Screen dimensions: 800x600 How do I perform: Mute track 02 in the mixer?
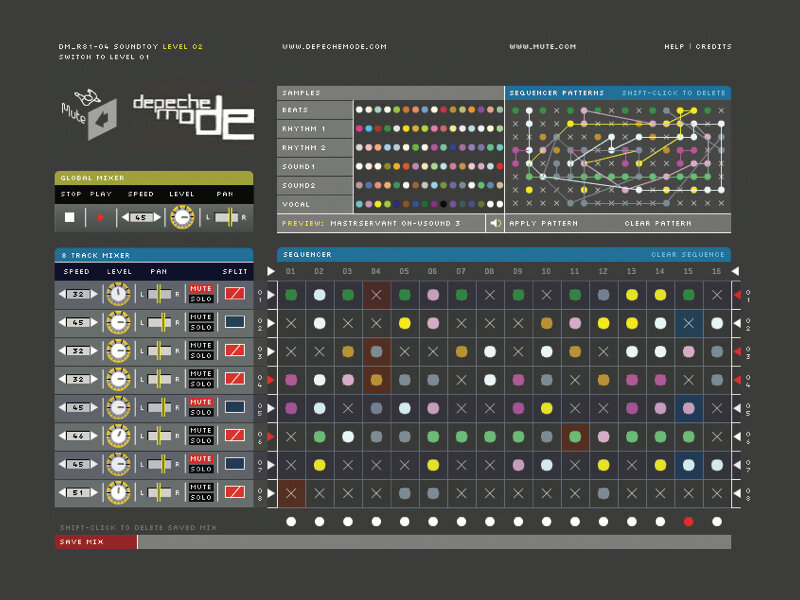click(201, 317)
